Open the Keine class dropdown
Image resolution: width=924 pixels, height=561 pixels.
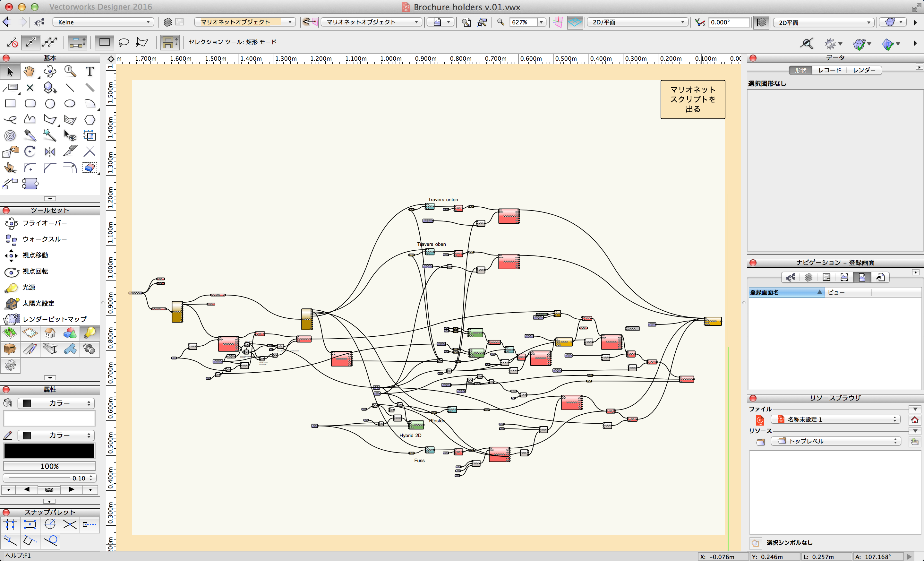click(103, 22)
